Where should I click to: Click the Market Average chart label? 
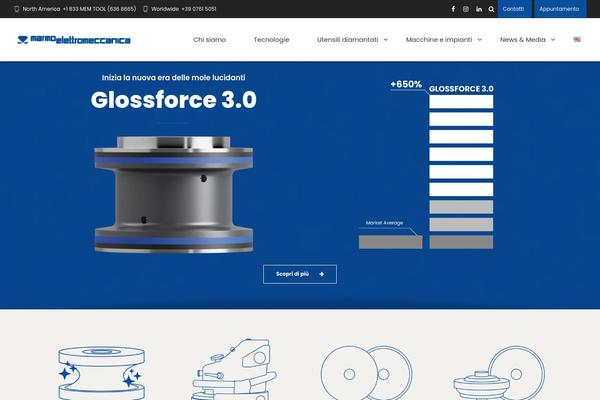pyautogui.click(x=384, y=223)
